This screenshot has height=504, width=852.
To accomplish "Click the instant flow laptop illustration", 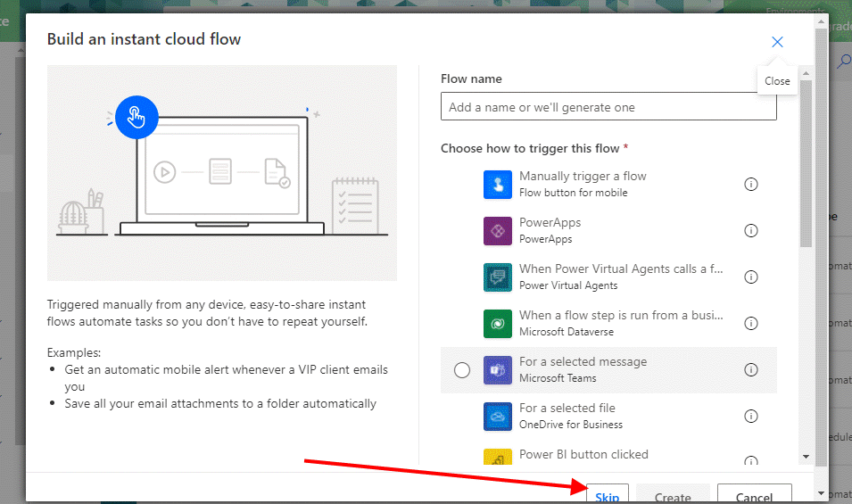I will [x=221, y=173].
